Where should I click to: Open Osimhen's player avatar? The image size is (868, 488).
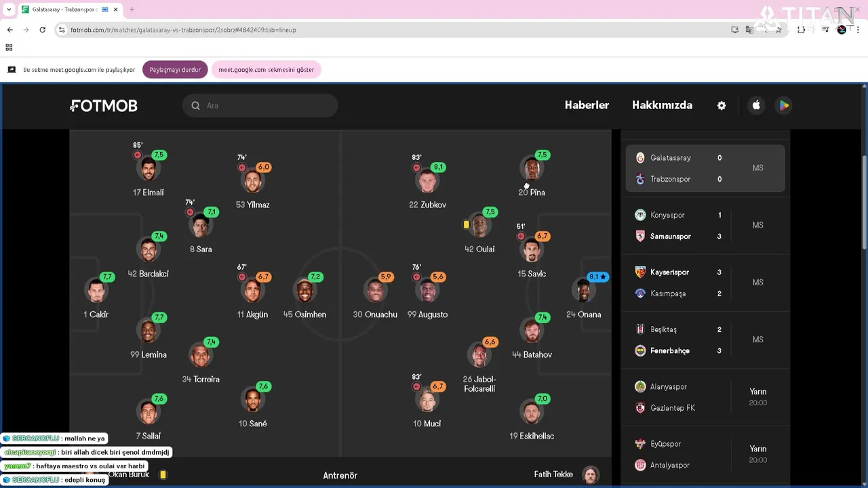[x=305, y=291]
